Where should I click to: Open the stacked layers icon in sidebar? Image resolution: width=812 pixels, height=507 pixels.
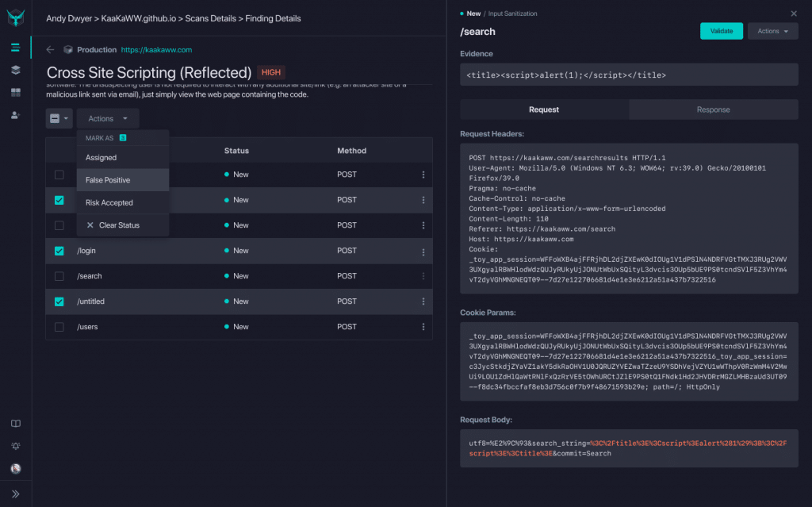(16, 70)
